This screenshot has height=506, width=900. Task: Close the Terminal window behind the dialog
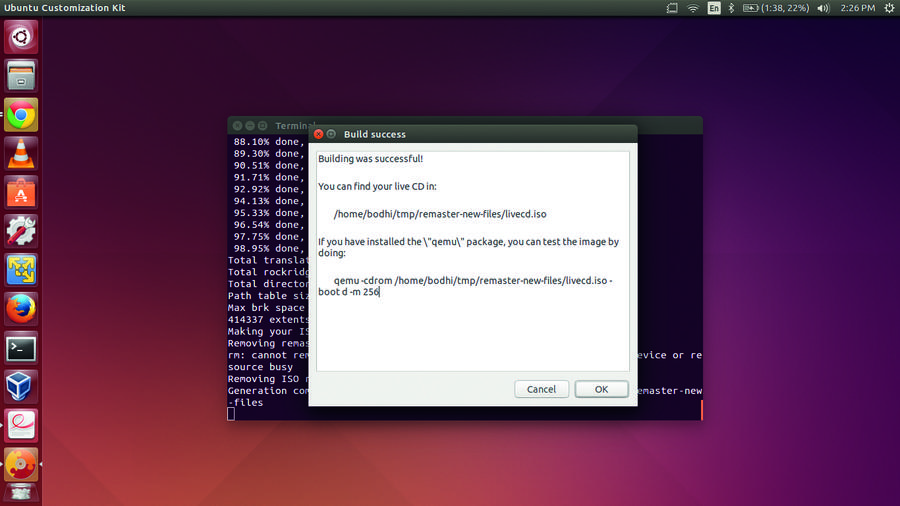pos(238,126)
